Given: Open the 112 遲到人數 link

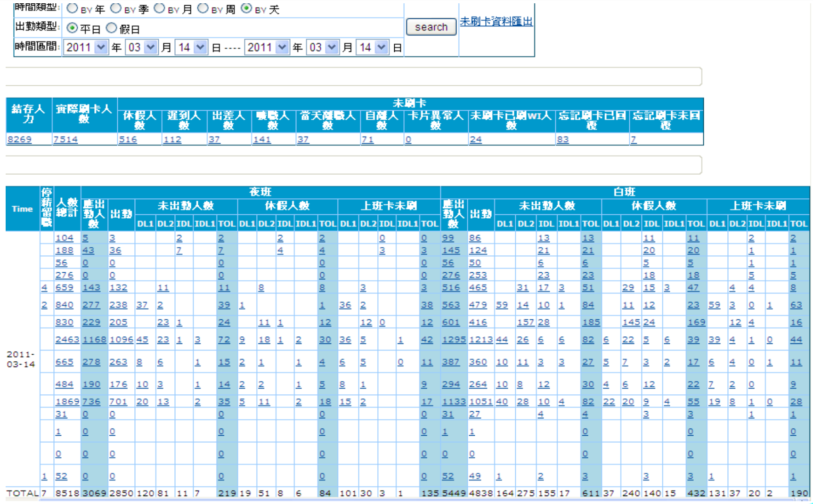Looking at the screenshot, I should [x=172, y=139].
